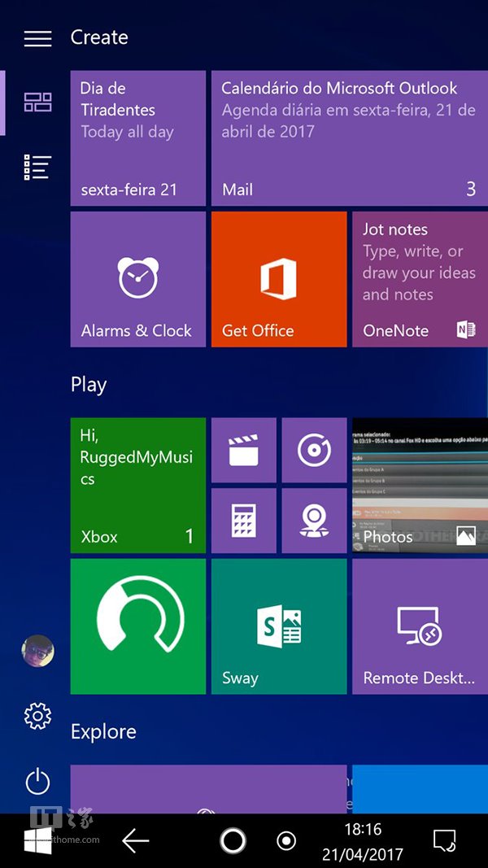
Task: Open the Photos live tile
Action: pyautogui.click(x=420, y=485)
